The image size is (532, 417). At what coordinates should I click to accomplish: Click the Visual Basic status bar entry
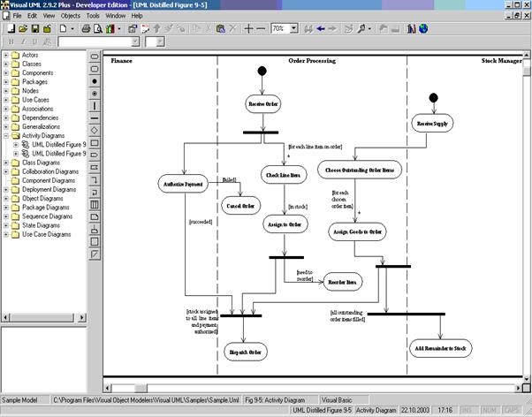point(344,400)
